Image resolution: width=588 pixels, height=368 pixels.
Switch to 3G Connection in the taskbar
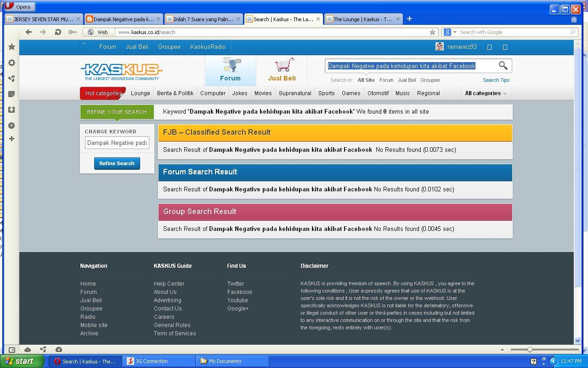click(159, 361)
